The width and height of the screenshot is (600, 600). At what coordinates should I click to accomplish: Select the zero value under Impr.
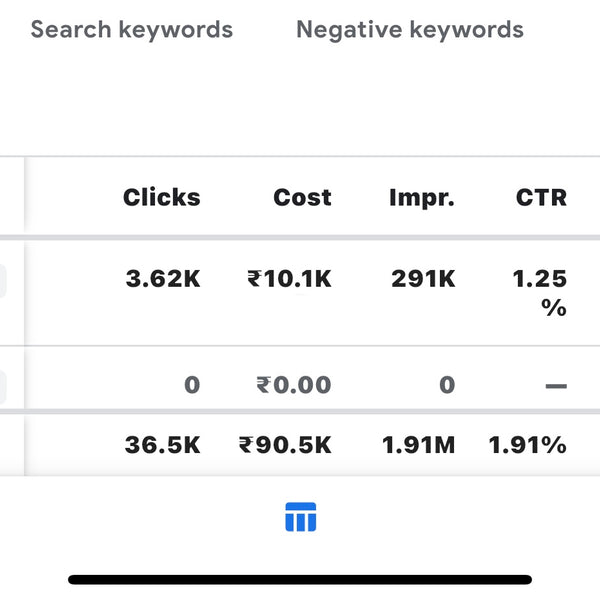click(x=447, y=385)
